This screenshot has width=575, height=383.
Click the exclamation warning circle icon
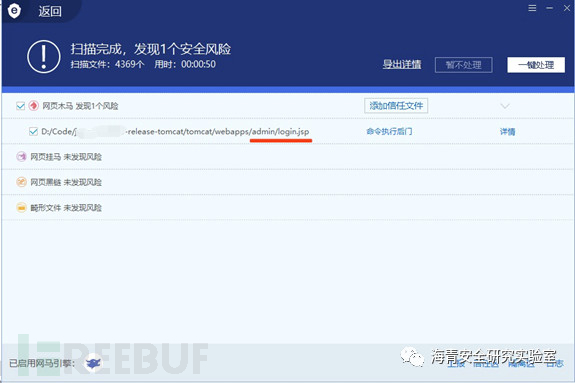[x=44, y=56]
